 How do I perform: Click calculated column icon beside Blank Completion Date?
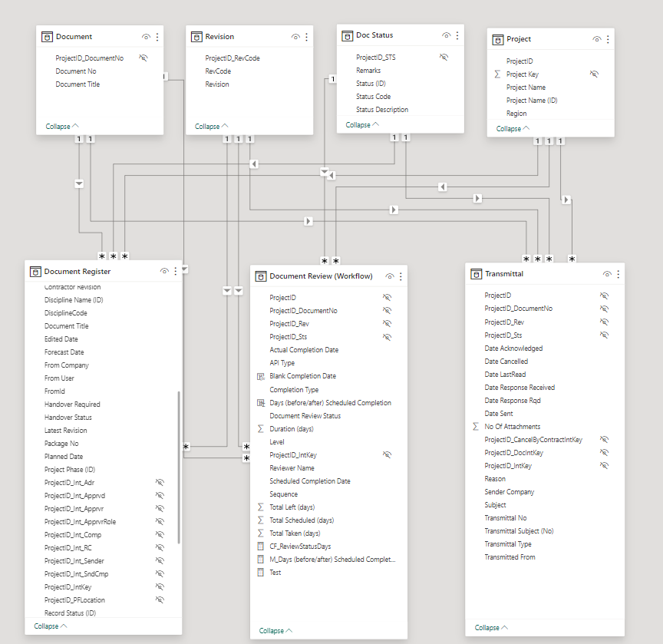coord(260,376)
